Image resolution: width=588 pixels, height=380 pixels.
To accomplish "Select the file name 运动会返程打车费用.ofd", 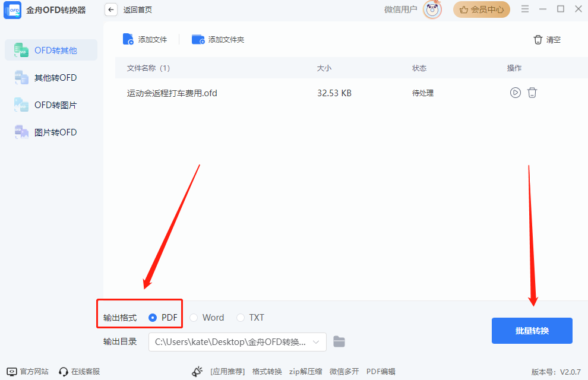I will coord(172,93).
